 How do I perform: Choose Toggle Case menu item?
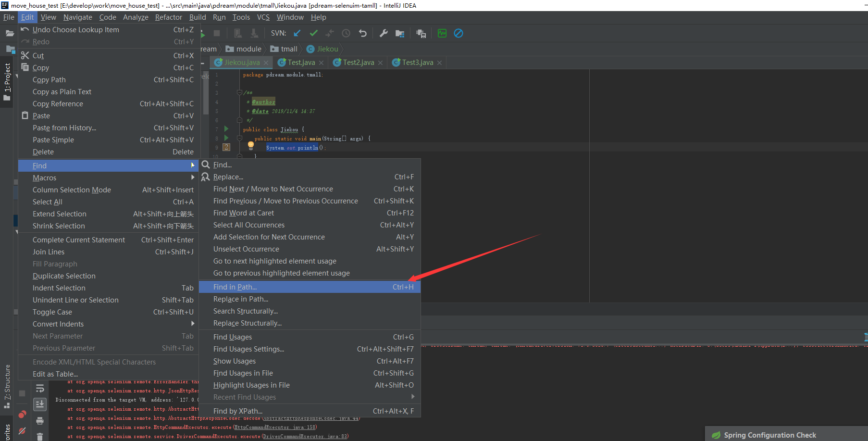coord(109,312)
